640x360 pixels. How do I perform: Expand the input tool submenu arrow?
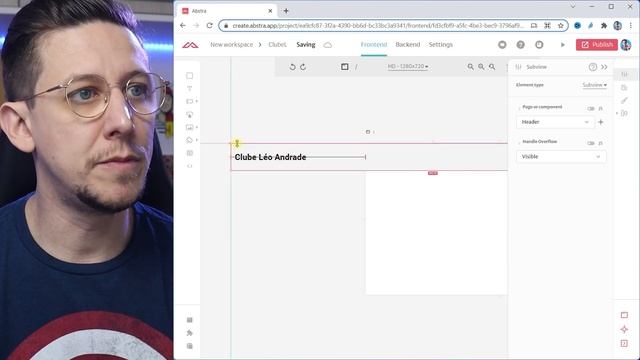[x=197, y=101]
